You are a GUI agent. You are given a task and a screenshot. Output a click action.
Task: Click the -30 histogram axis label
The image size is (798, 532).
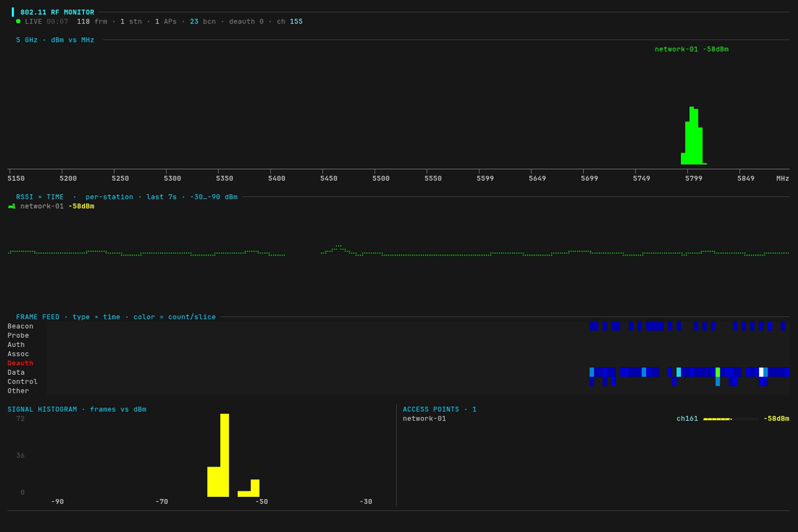tap(366, 502)
